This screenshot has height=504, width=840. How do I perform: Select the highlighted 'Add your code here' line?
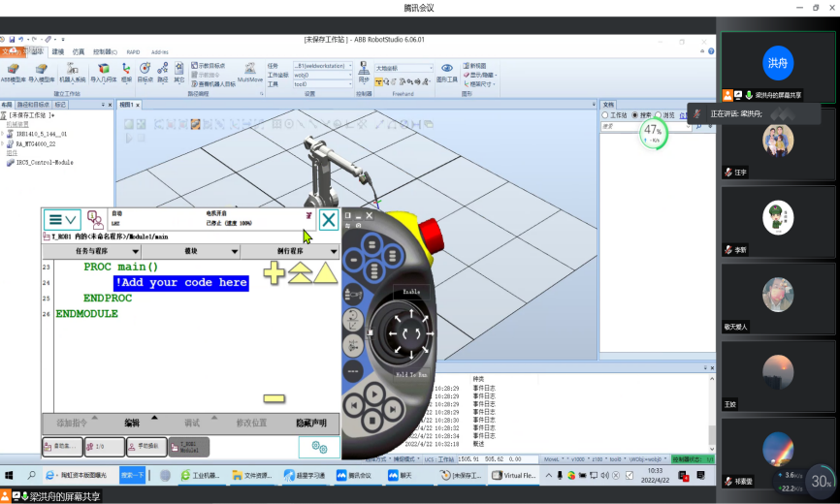coord(180,282)
